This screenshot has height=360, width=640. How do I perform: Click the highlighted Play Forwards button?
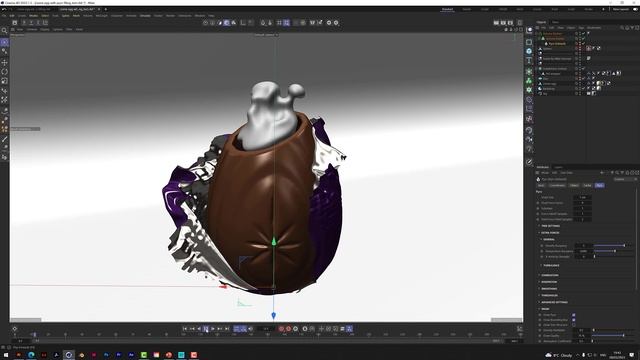206,329
